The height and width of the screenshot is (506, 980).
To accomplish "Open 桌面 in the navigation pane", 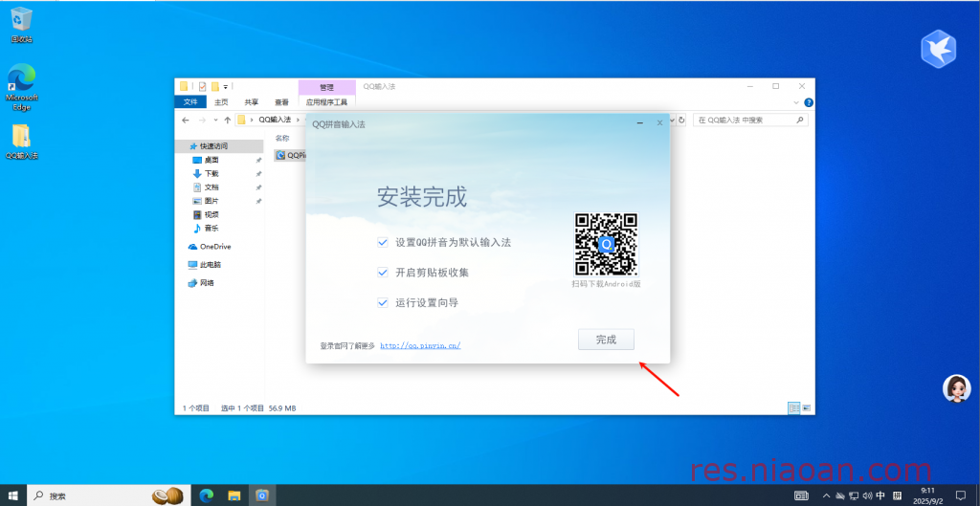I will (x=212, y=160).
